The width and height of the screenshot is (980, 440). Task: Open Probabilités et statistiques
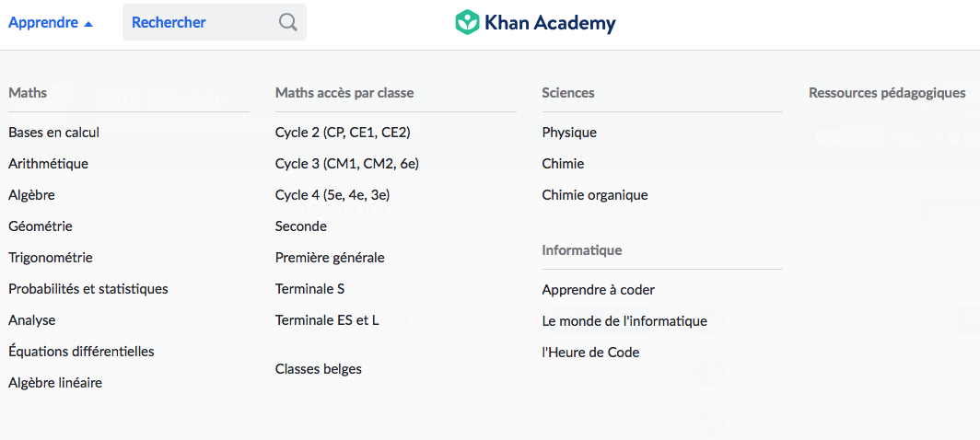pyautogui.click(x=88, y=289)
